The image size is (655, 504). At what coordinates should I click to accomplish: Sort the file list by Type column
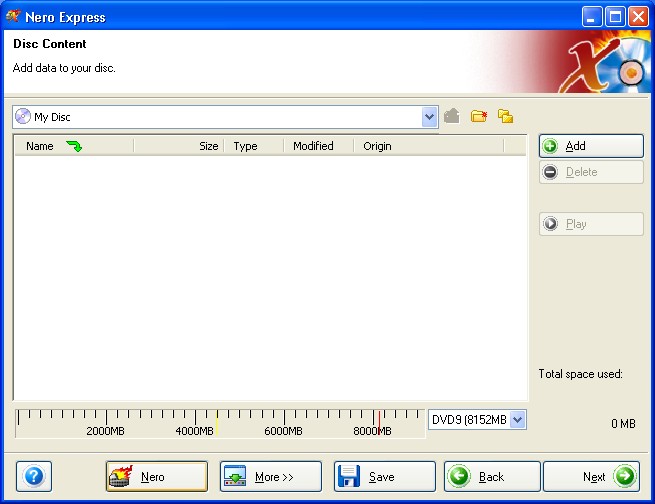pyautogui.click(x=254, y=146)
